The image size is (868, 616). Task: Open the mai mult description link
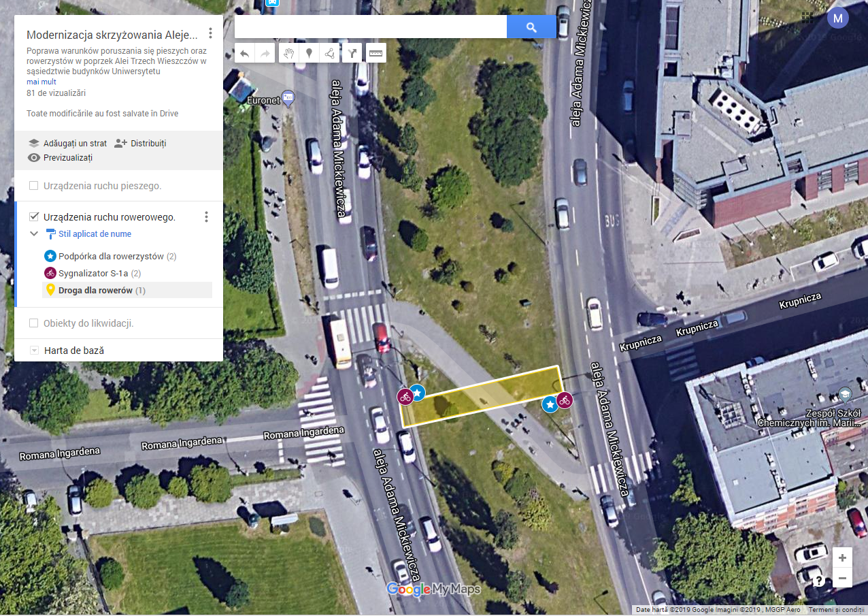pyautogui.click(x=41, y=82)
